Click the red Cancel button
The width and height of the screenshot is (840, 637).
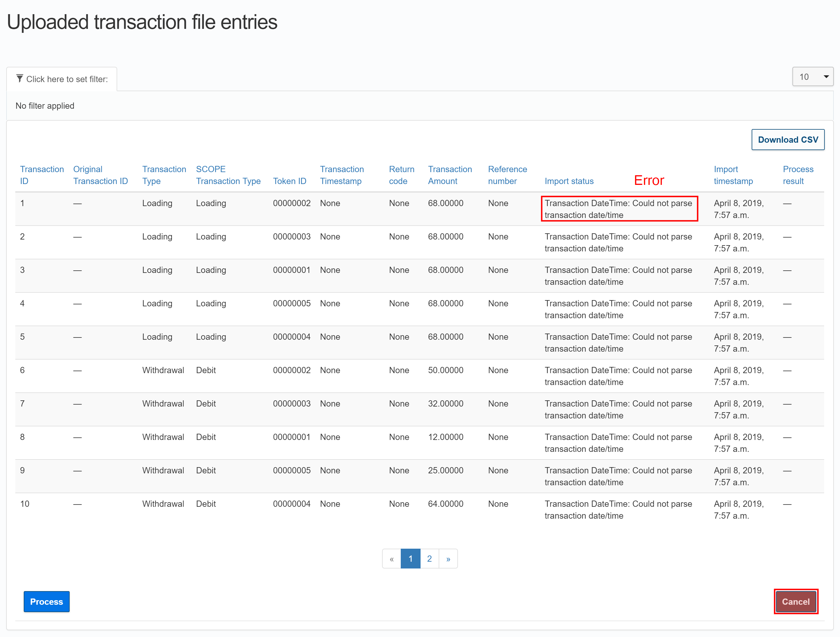pos(796,602)
